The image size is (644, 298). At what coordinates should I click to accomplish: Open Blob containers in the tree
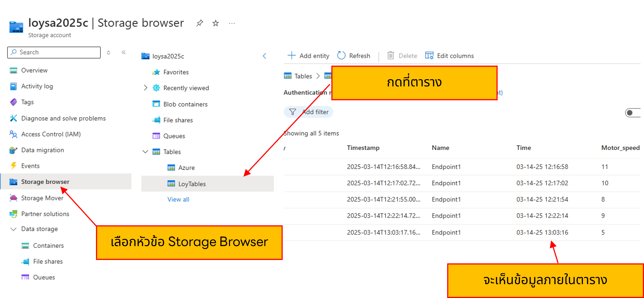[185, 104]
